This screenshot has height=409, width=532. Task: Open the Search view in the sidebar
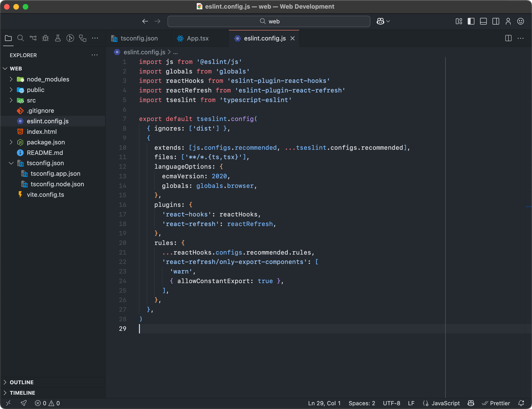[20, 38]
